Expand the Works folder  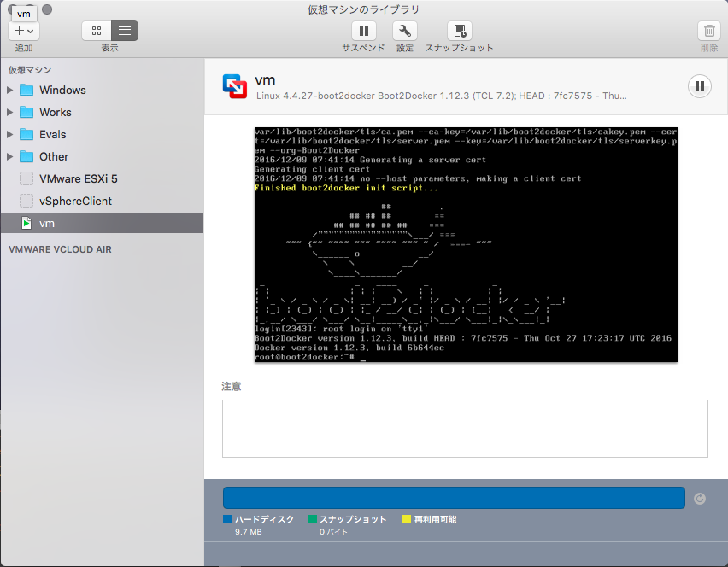coord(9,112)
